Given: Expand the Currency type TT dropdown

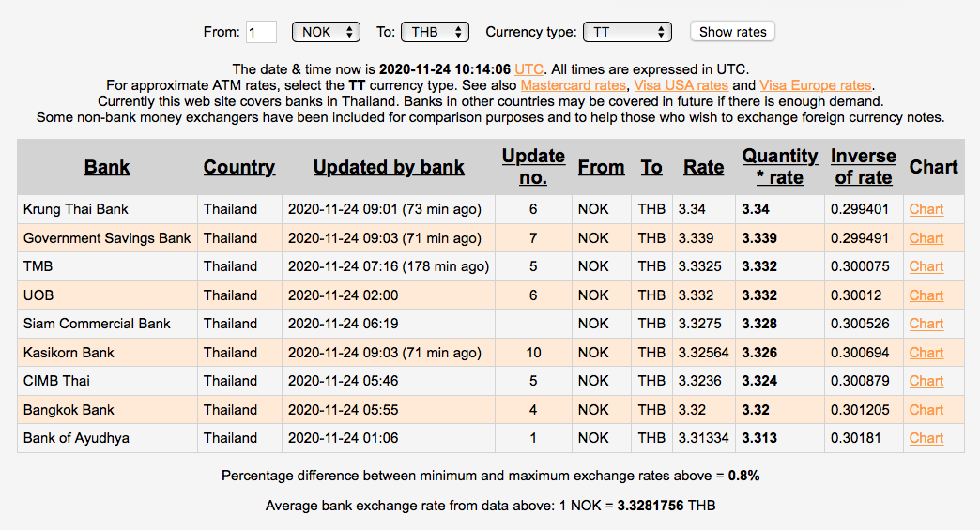Looking at the screenshot, I should pyautogui.click(x=627, y=32).
